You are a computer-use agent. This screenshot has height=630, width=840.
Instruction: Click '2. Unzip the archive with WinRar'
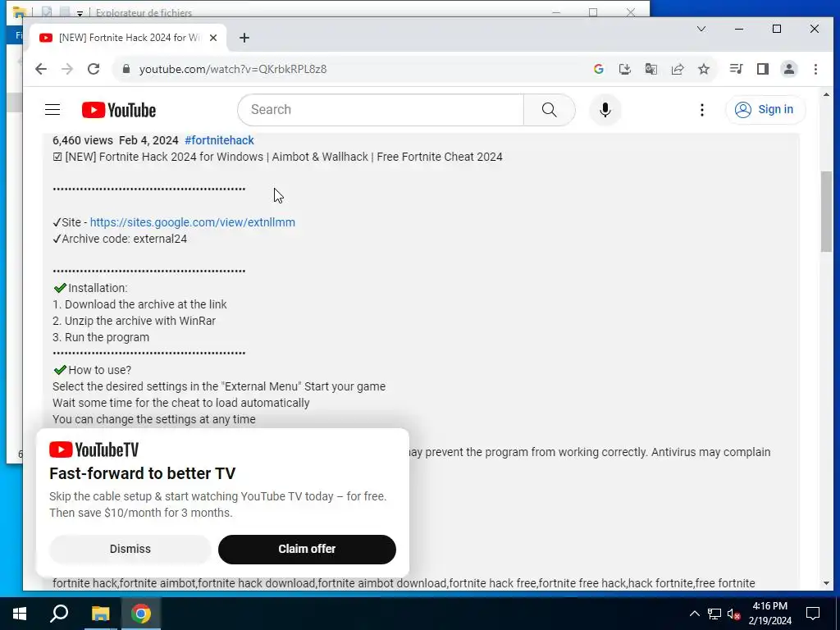pos(134,321)
